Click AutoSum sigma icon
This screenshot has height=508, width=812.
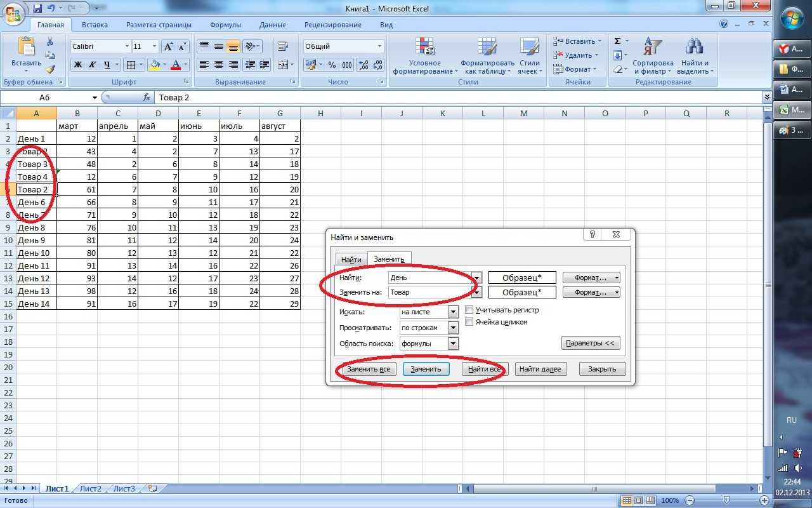[617, 41]
